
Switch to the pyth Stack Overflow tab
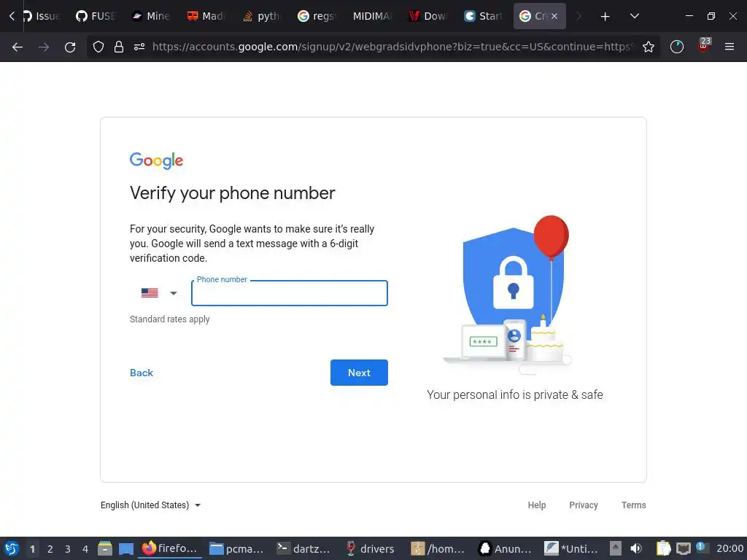pos(261,16)
